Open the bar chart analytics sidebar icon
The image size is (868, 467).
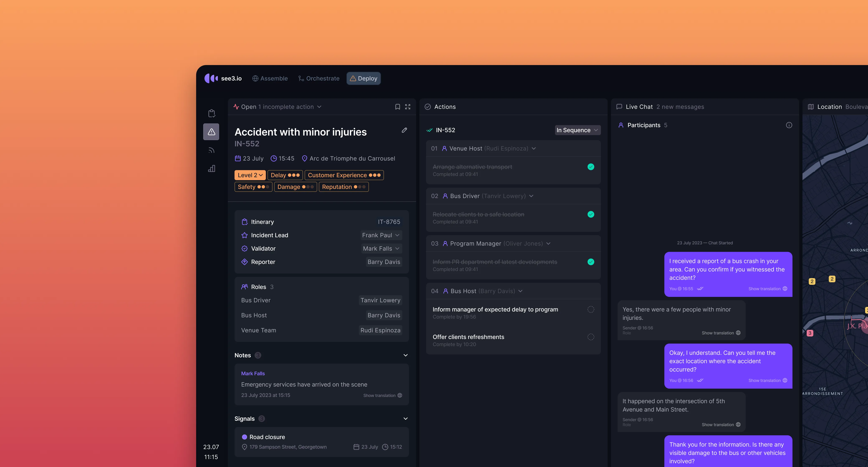(211, 169)
